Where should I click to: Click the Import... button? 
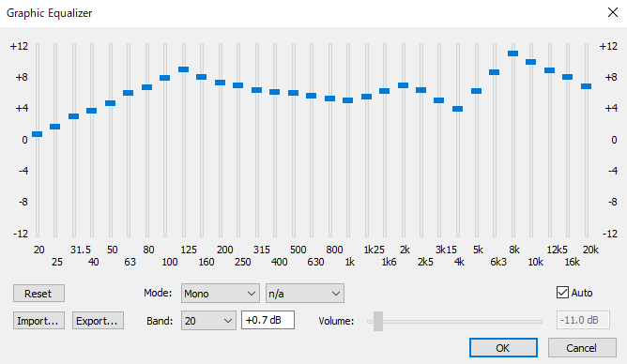click(38, 321)
